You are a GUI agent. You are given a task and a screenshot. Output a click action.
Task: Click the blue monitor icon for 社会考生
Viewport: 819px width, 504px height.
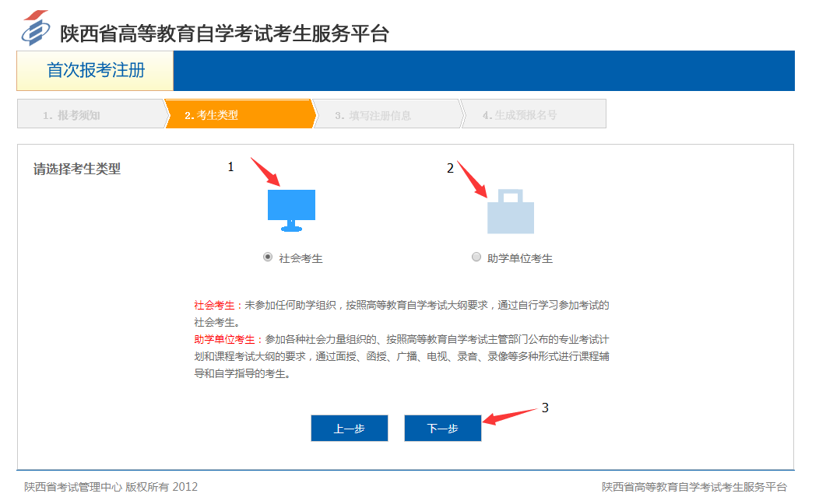click(291, 208)
